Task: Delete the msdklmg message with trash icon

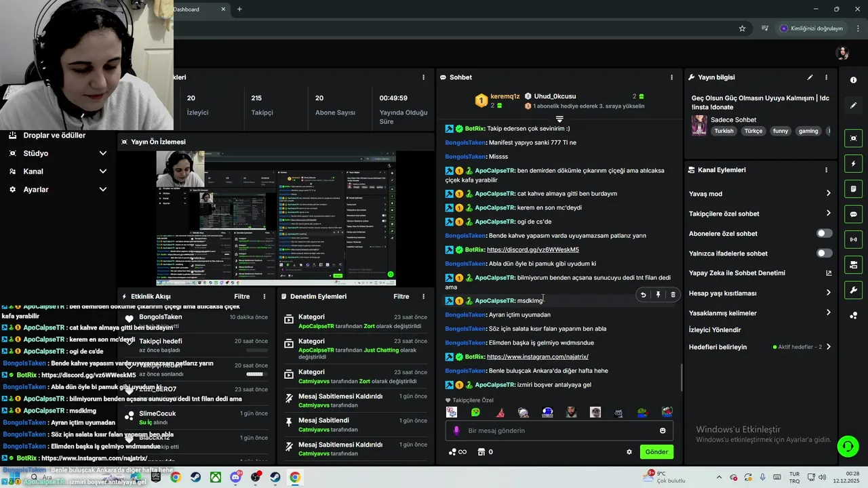Action: coord(673,295)
